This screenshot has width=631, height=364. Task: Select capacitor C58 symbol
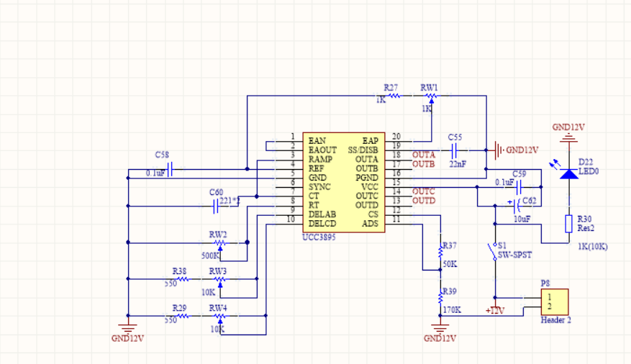170,169
